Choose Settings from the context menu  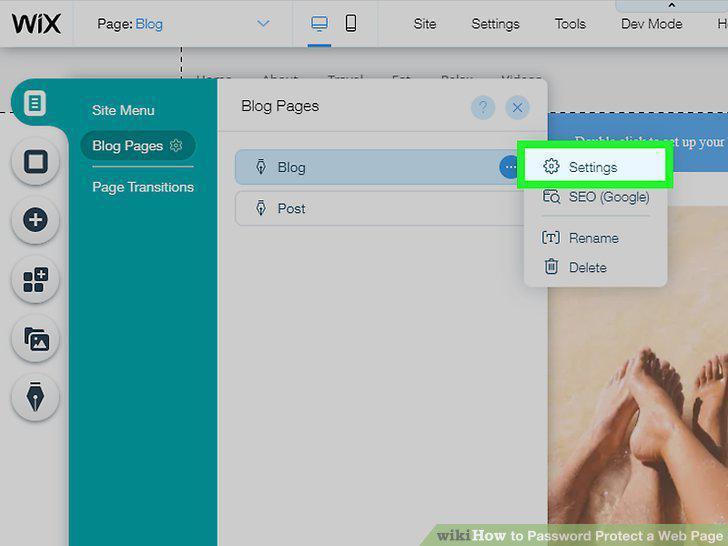tap(595, 167)
